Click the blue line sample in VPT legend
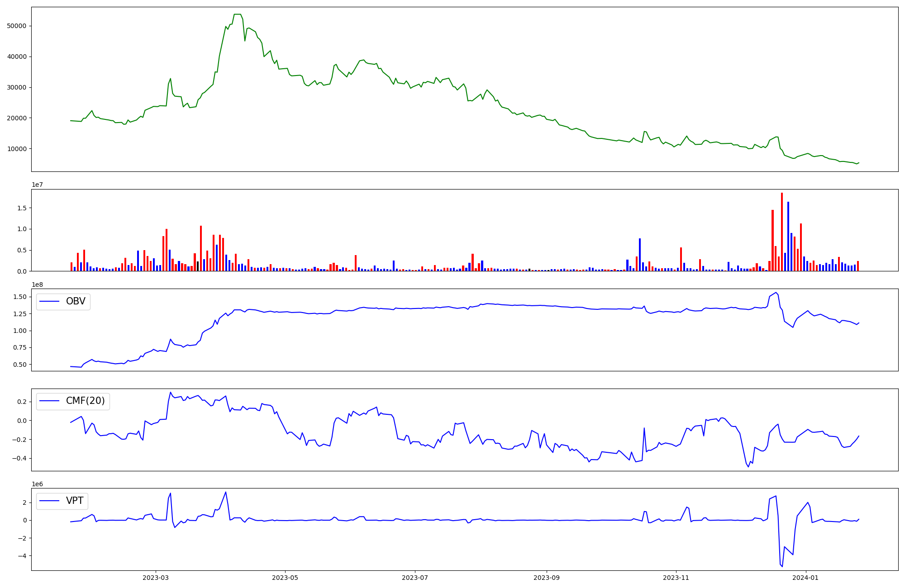 [50, 501]
